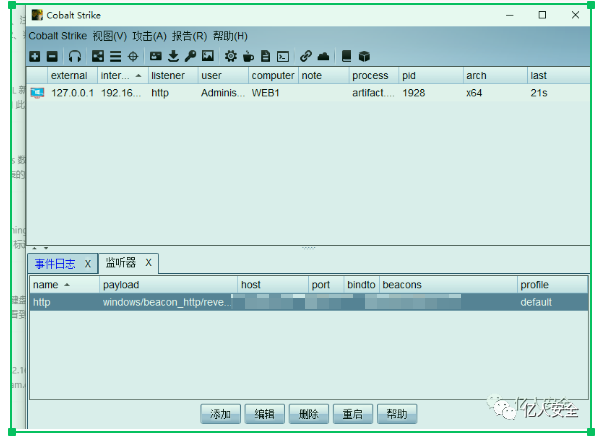Click the cube about icon

pos(364,56)
